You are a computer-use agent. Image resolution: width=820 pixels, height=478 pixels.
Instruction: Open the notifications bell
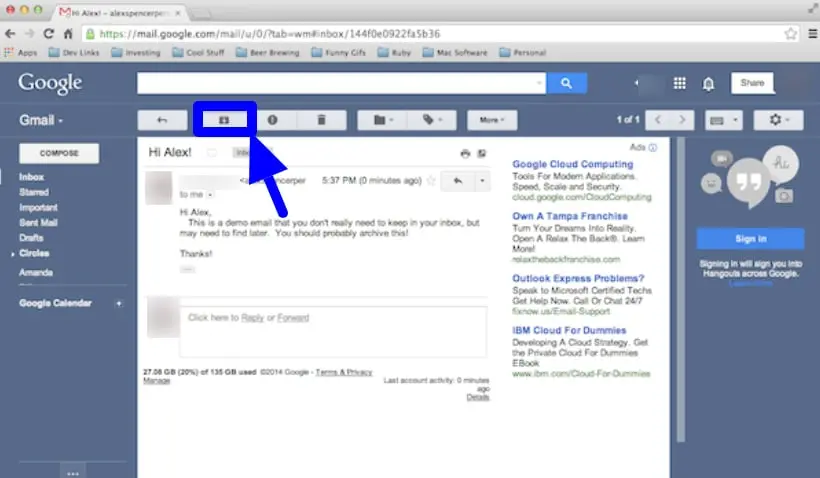pyautogui.click(x=708, y=84)
